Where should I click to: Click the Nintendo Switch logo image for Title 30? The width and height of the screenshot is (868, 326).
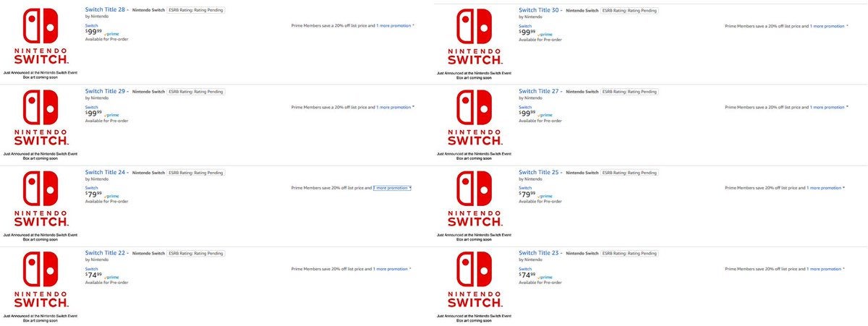(475, 38)
